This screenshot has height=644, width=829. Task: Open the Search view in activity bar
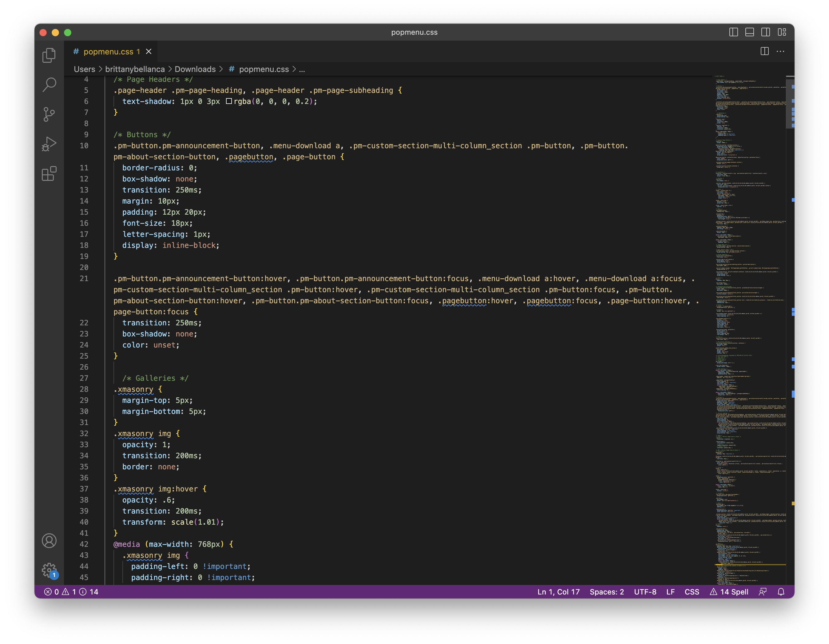[x=49, y=84]
